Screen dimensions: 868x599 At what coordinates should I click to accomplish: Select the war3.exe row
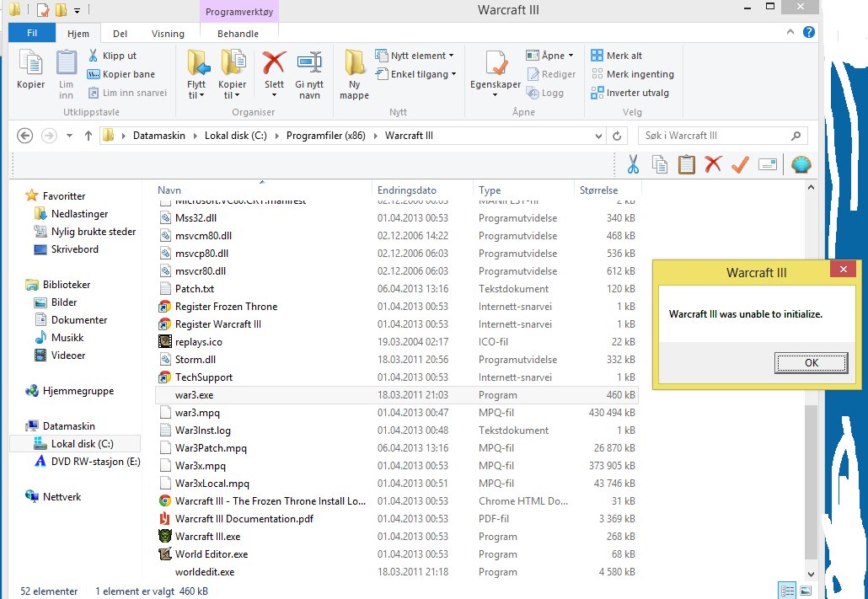[396, 395]
